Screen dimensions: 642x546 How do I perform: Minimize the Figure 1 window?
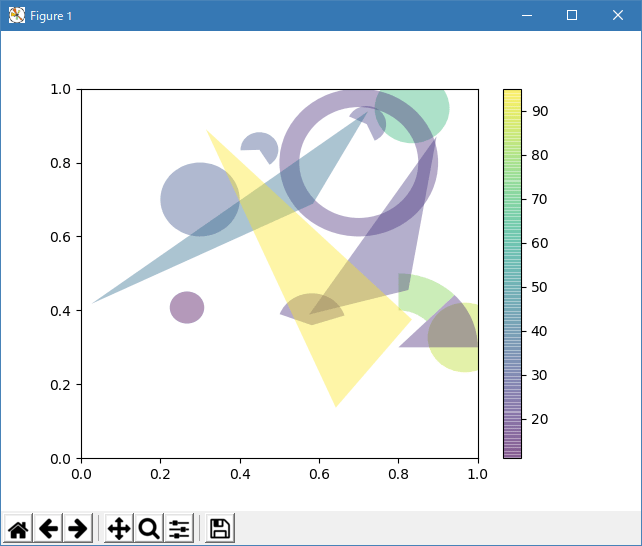point(527,16)
